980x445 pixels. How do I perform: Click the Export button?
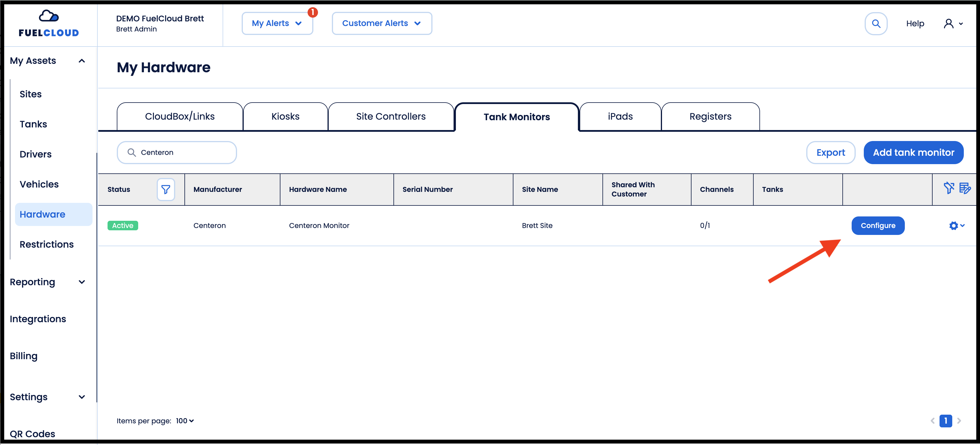(x=831, y=153)
